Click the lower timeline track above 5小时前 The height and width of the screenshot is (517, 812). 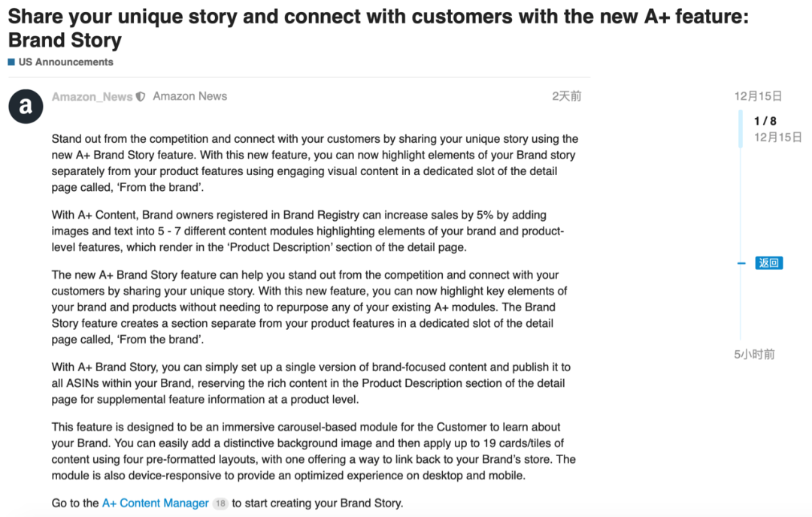pyautogui.click(x=741, y=305)
